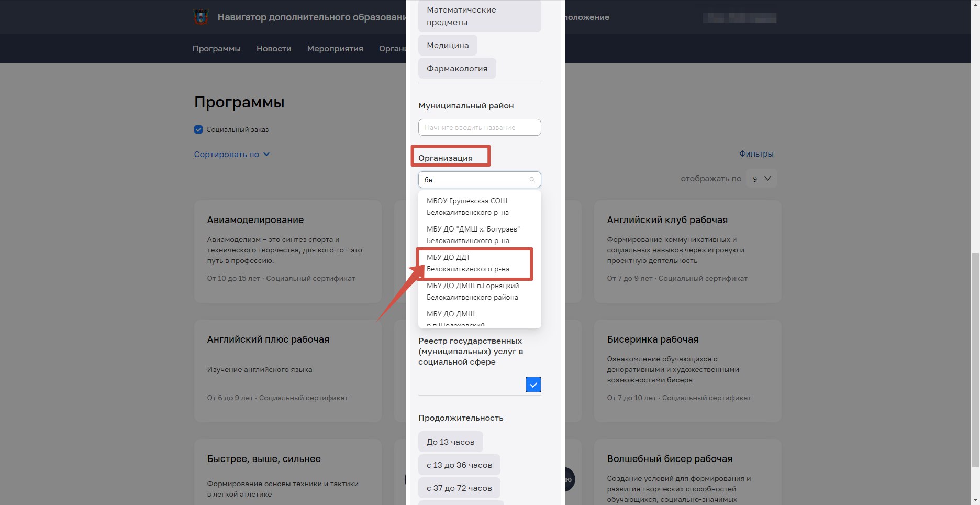Click the Муниципальный район input field

(480, 127)
